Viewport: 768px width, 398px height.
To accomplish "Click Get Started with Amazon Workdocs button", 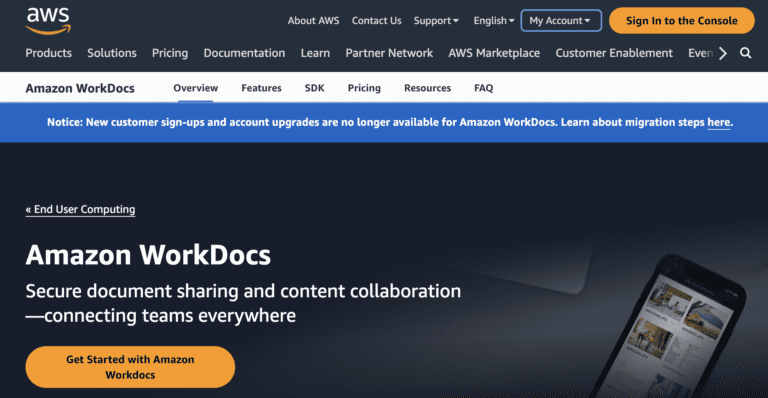I will [x=130, y=367].
